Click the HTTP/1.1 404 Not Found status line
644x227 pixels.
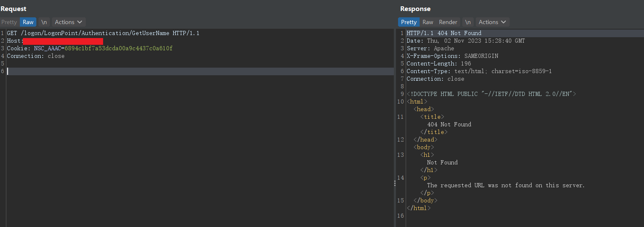(444, 33)
